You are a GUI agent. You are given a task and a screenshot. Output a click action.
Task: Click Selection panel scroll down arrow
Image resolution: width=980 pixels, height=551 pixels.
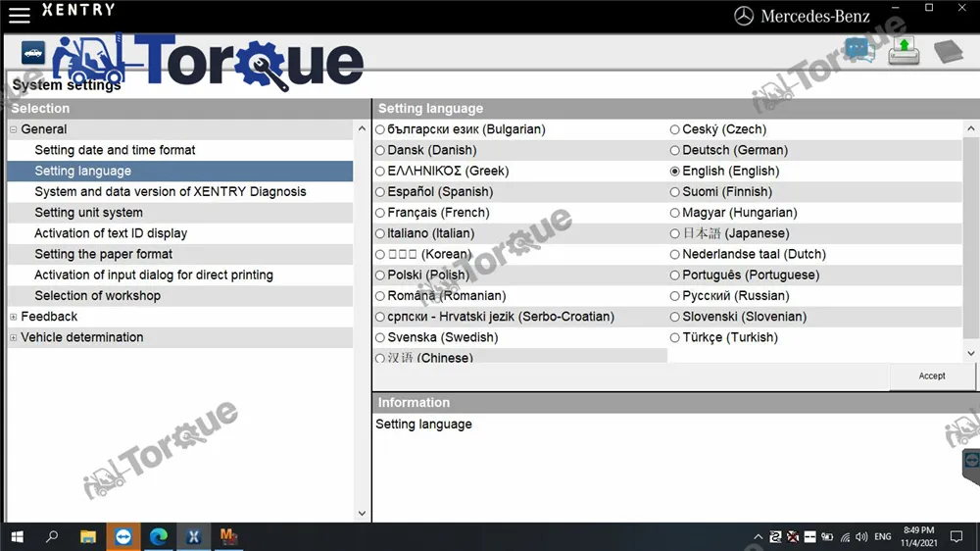[x=362, y=514]
